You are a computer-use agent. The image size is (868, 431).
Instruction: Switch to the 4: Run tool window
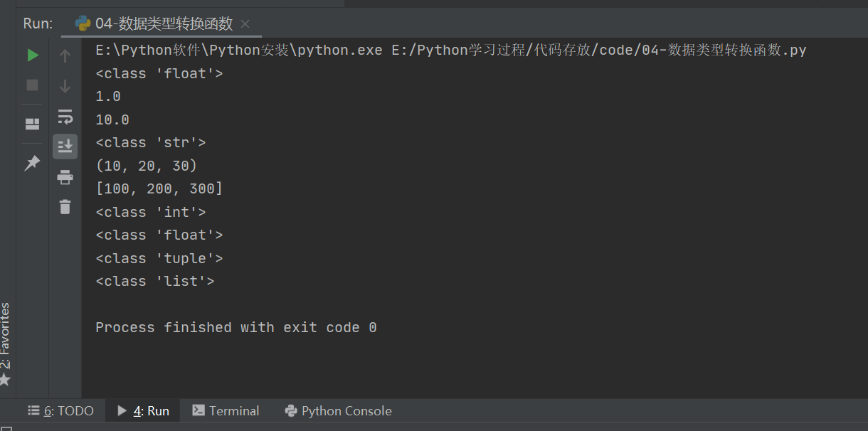tap(143, 410)
